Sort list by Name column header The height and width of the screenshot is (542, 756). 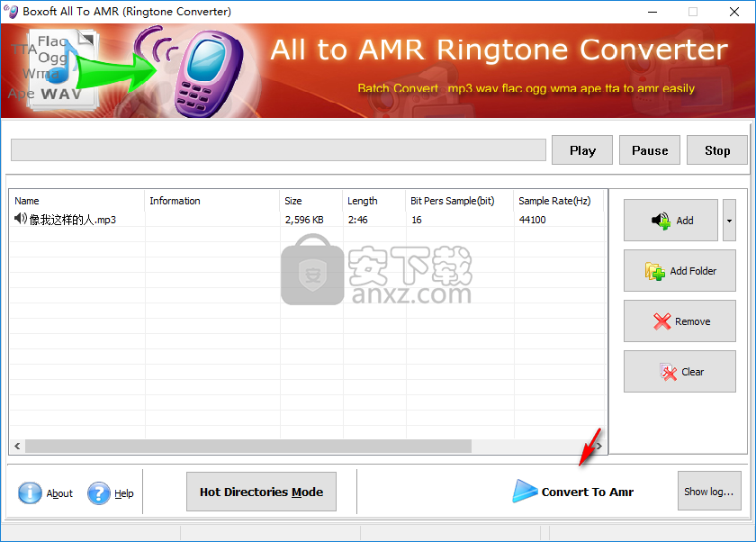pos(77,201)
